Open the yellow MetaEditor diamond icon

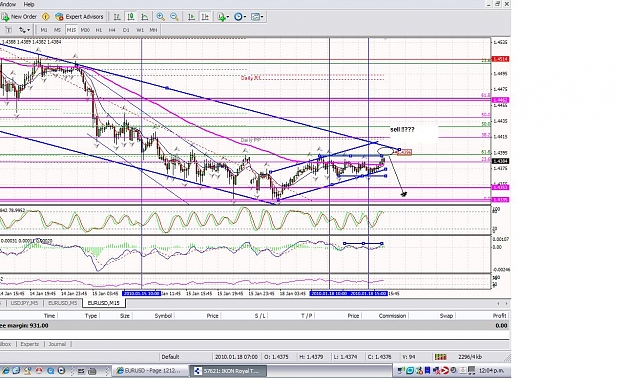pos(45,17)
